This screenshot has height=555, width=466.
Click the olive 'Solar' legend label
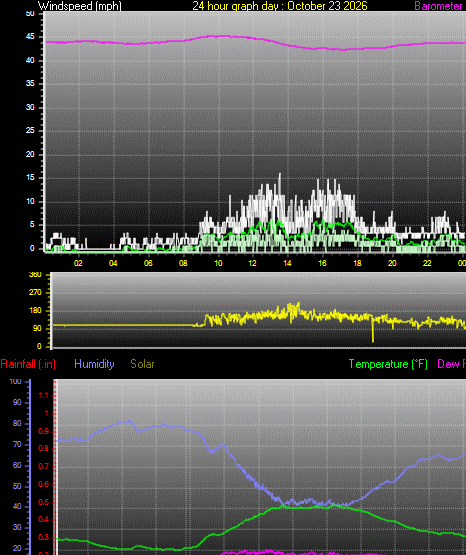(142, 364)
